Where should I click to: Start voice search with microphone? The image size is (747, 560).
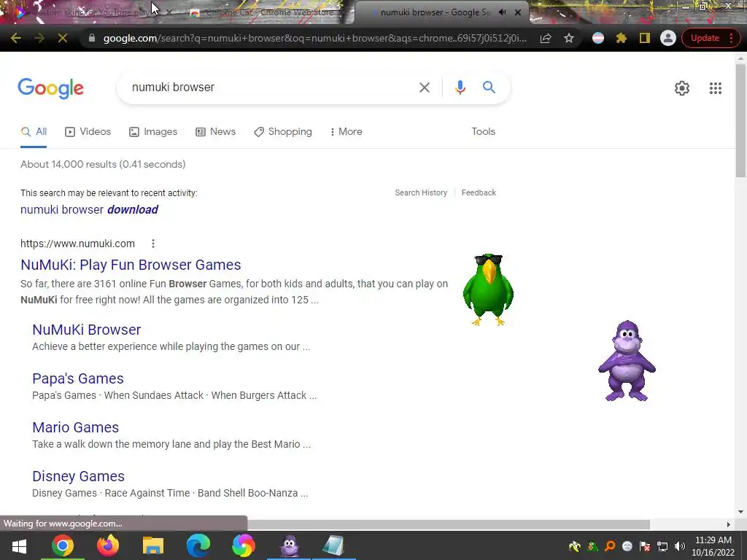(x=460, y=87)
